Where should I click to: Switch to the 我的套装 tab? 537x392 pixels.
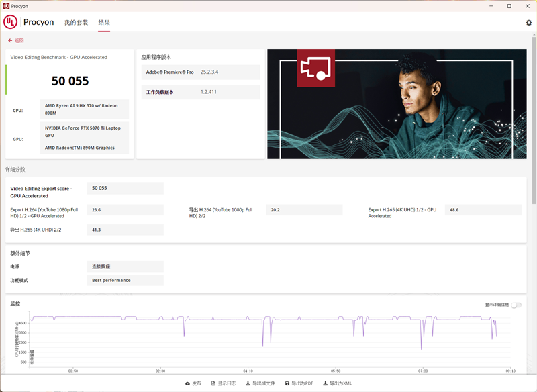pos(76,22)
